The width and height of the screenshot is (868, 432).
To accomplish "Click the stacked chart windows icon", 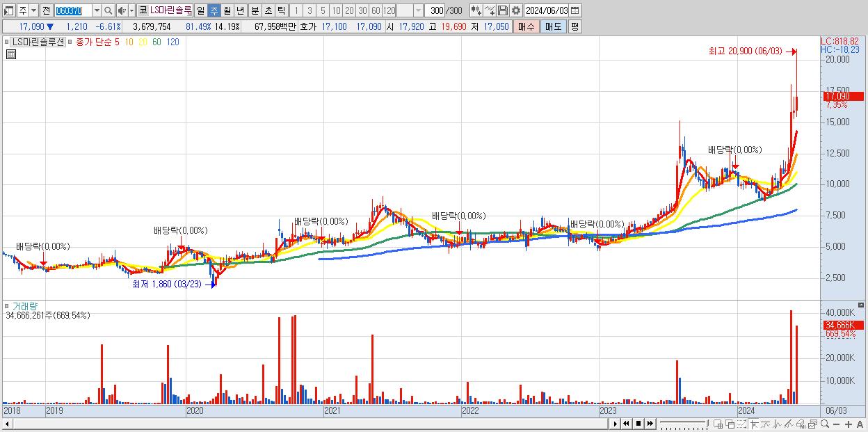I will coord(812,424).
